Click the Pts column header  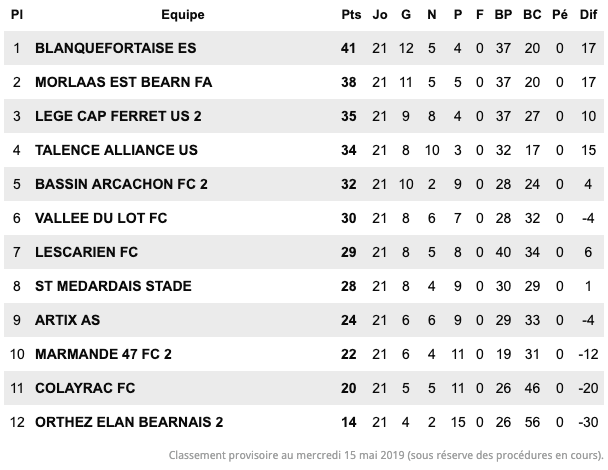[351, 15]
